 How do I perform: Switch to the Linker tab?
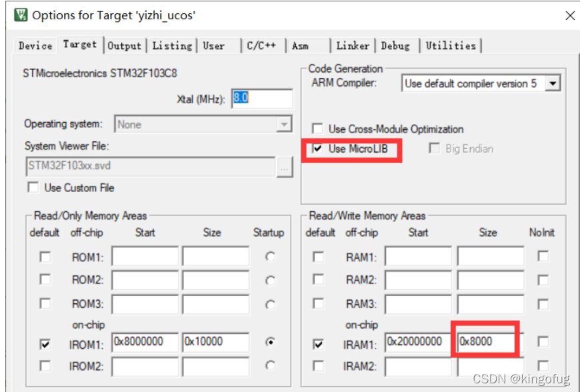click(353, 46)
